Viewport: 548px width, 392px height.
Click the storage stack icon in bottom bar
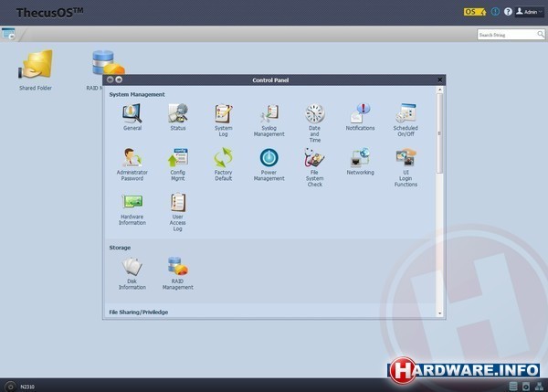pyautogui.click(x=513, y=387)
